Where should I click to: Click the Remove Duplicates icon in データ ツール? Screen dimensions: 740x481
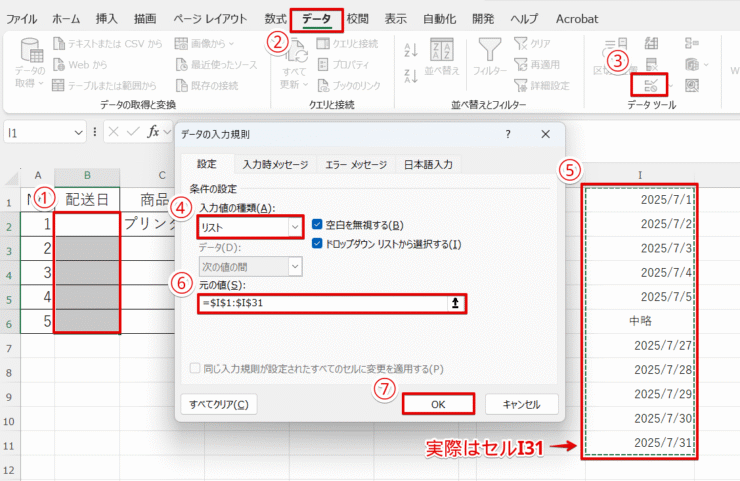pos(651,65)
